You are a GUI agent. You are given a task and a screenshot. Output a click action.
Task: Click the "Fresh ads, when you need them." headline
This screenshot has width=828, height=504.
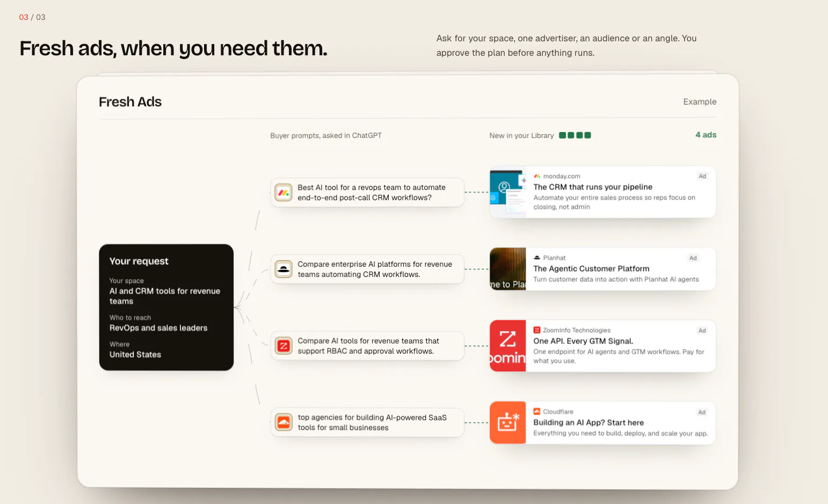(173, 48)
